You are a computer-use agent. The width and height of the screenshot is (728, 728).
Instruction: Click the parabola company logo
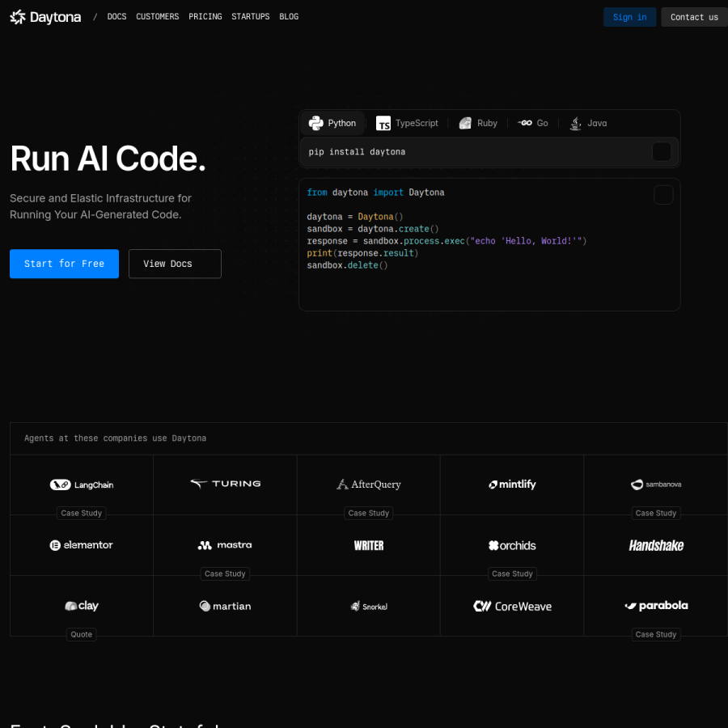point(656,605)
